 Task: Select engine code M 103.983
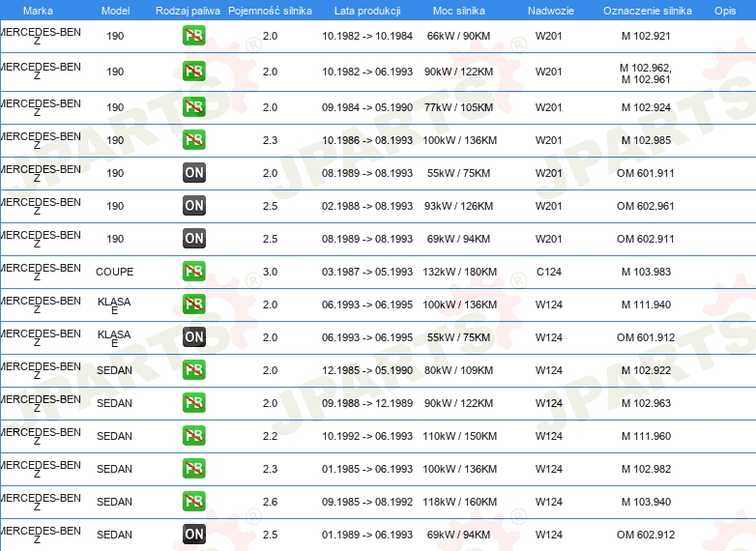pos(646,272)
